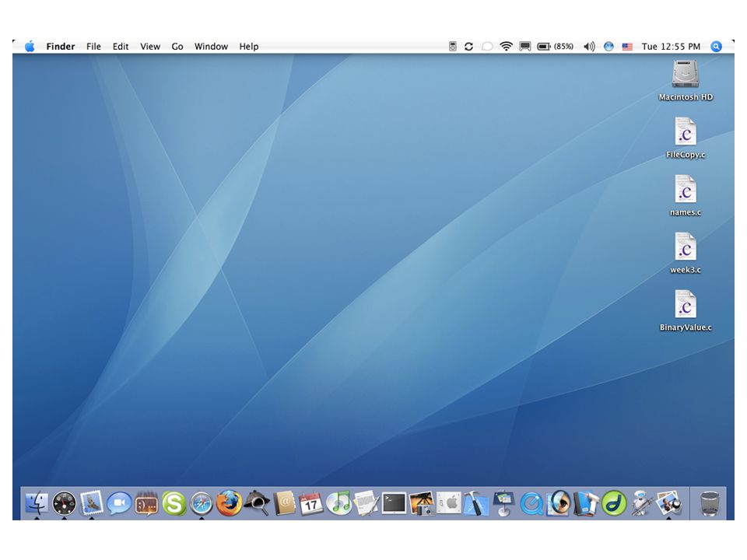Click the sync arrows menu bar icon
Image resolution: width=747 pixels, height=560 pixels.
(468, 46)
